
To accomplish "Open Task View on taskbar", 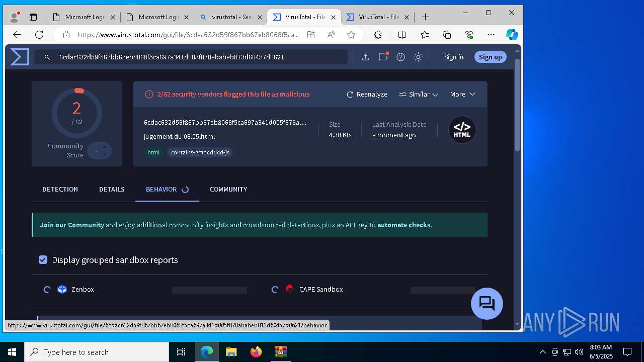I will point(181,352).
